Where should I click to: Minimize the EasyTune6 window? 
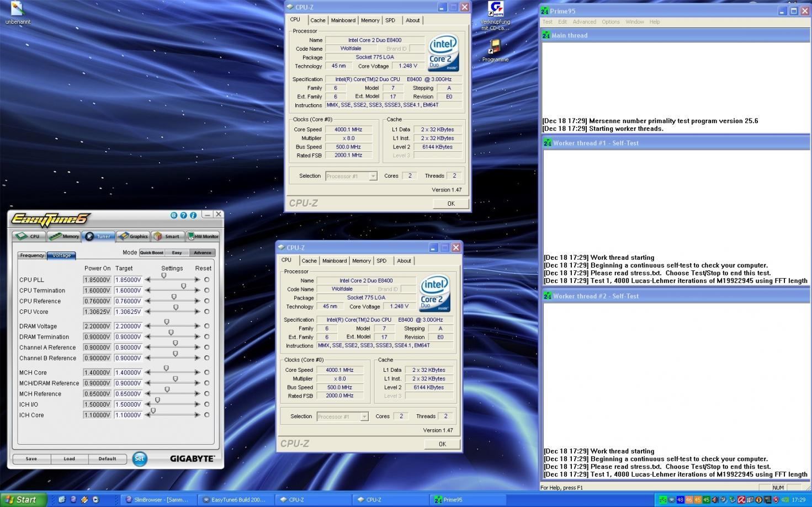click(x=208, y=215)
